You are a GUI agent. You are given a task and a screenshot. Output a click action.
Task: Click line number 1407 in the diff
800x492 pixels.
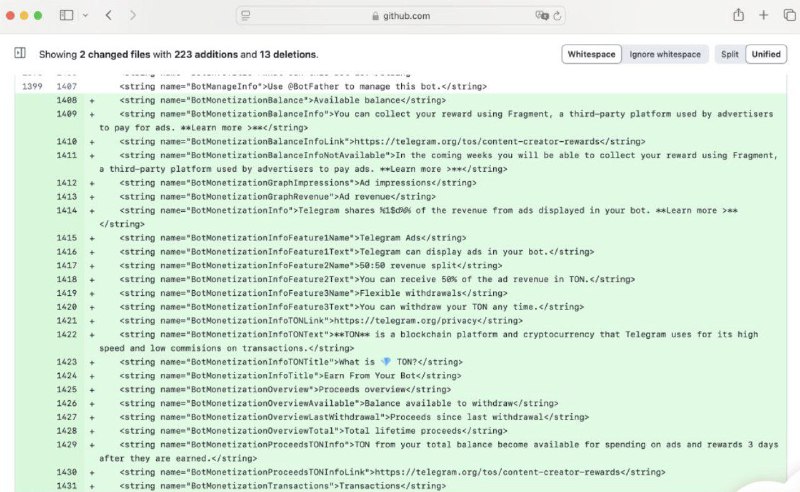pyautogui.click(x=67, y=86)
